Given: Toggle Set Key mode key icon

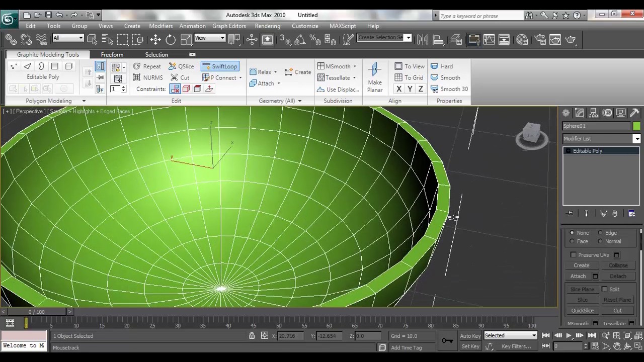Looking at the screenshot, I should (x=447, y=341).
